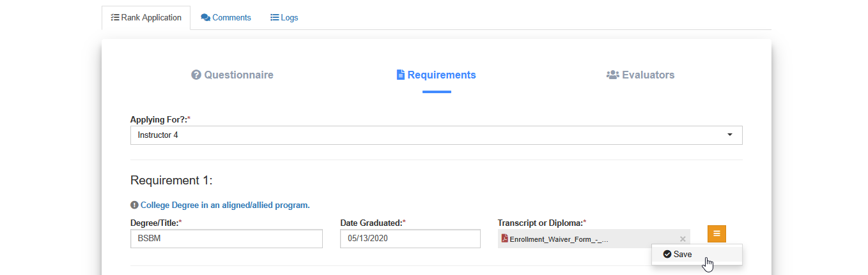The height and width of the screenshot is (275, 868).
Task: Go to the Evaluators step
Action: (x=640, y=75)
